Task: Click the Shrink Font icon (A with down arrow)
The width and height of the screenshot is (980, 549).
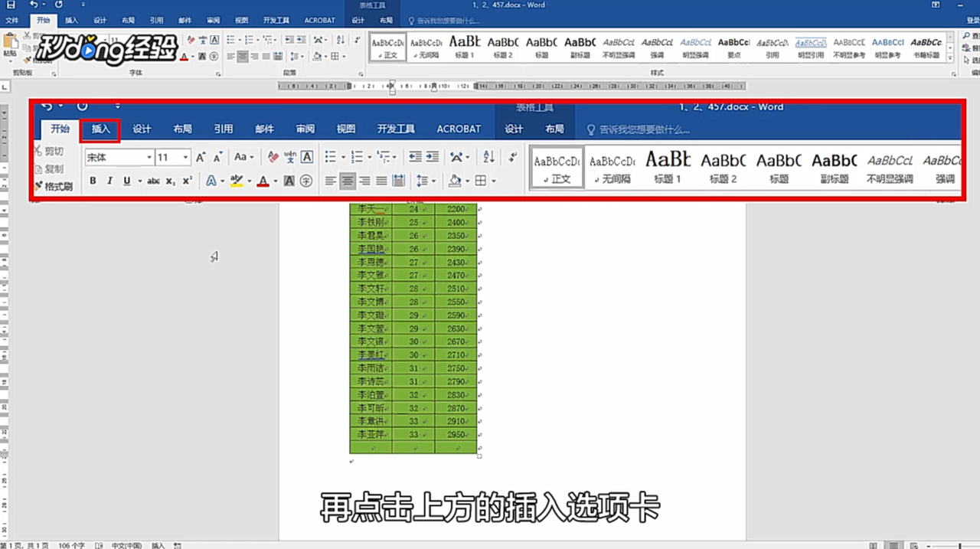Action: 217,157
